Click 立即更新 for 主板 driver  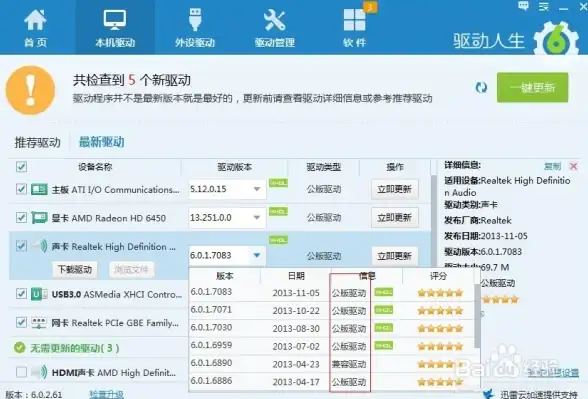tap(394, 189)
